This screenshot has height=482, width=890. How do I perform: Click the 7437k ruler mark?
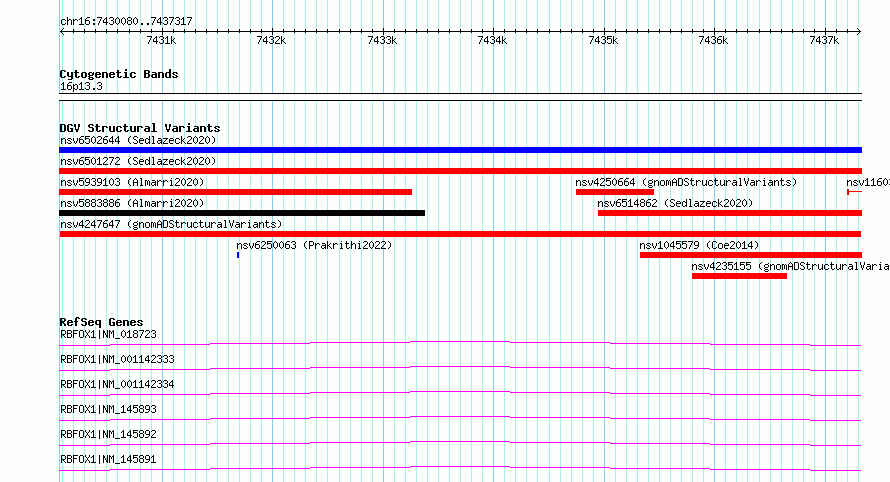824,40
